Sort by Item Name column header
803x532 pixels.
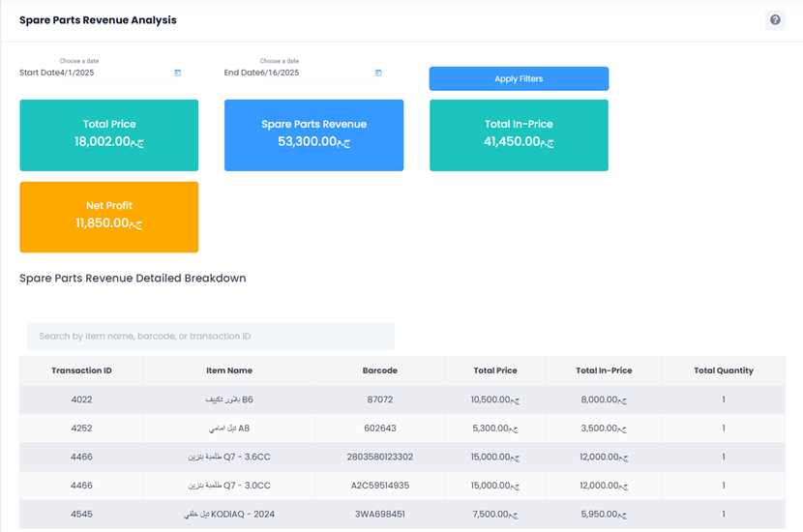[229, 370]
